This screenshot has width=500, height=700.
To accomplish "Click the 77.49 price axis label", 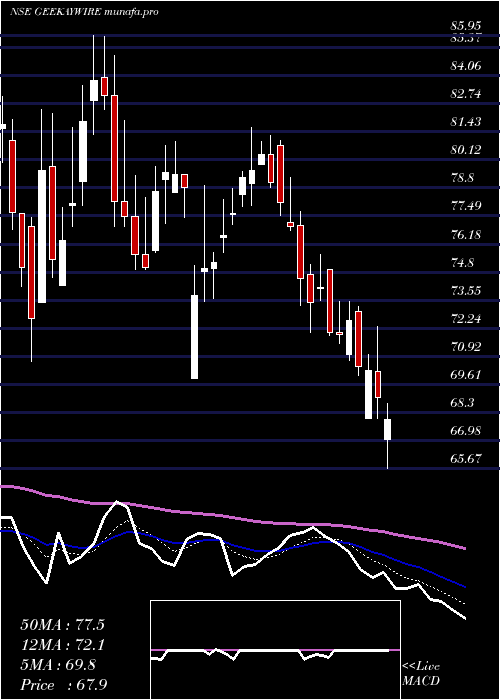I will [x=467, y=206].
